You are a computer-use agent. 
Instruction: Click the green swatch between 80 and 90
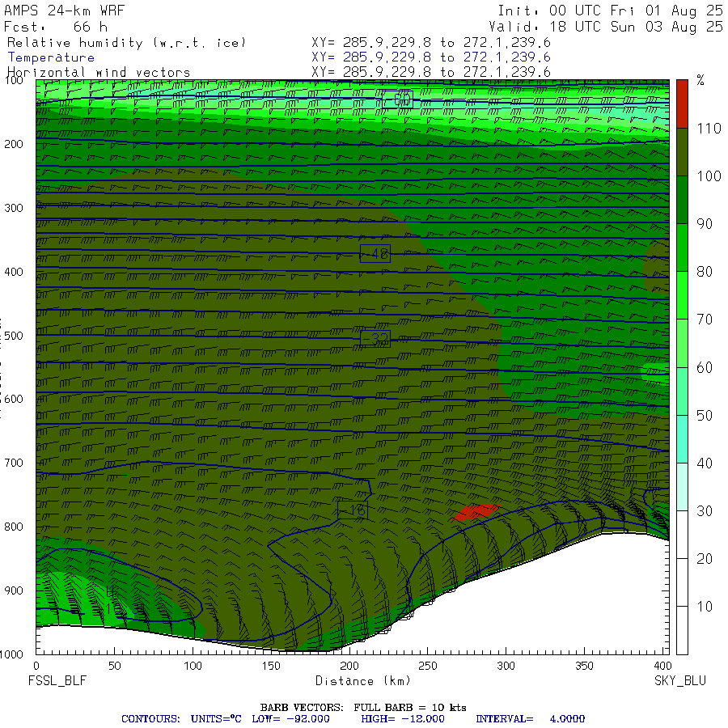(x=682, y=248)
